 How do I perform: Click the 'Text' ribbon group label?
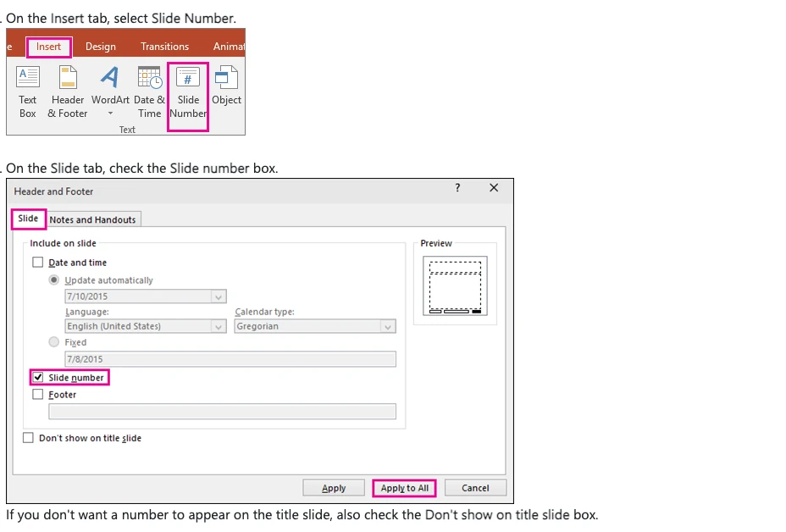127,130
